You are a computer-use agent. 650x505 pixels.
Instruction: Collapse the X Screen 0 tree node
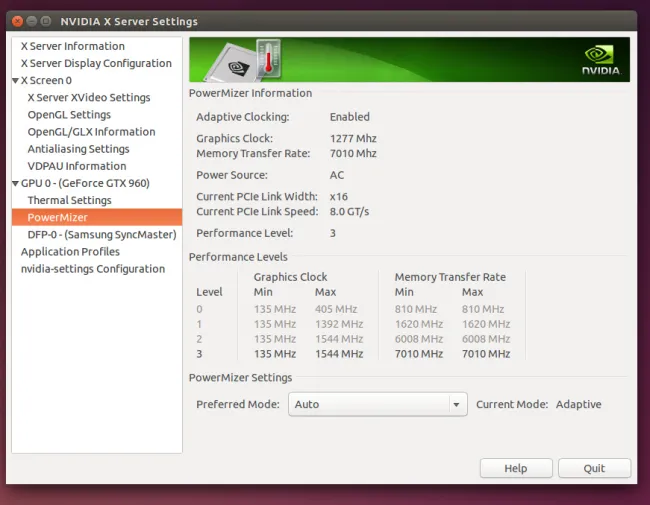coord(15,80)
